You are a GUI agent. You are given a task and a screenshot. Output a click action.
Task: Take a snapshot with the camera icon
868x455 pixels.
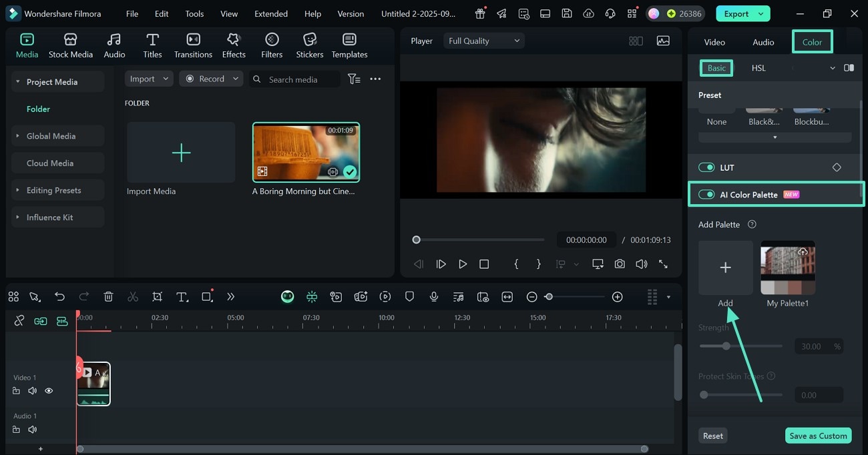click(x=620, y=264)
